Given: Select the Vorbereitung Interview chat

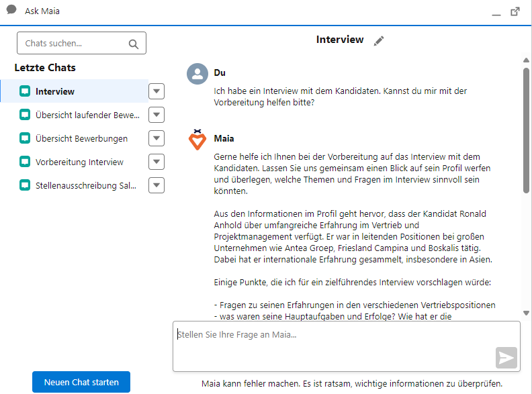Looking at the screenshot, I should coord(79,162).
